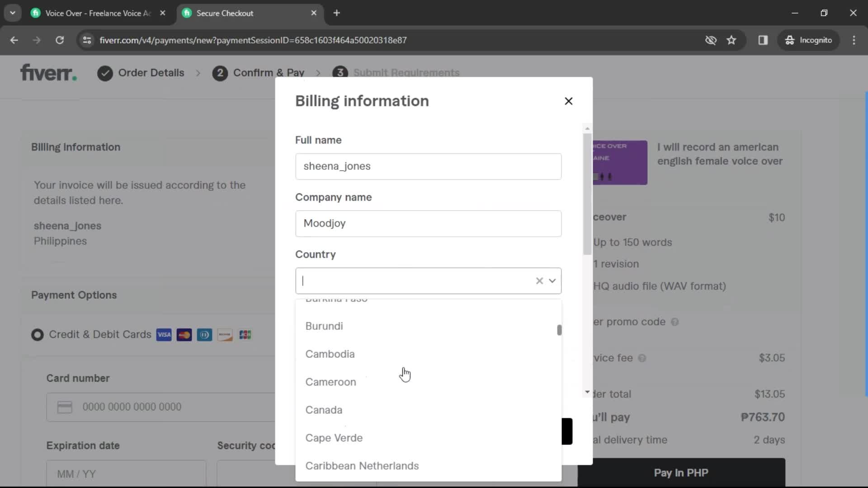Open a new browser tab
This screenshot has width=868, height=488.
tap(336, 13)
